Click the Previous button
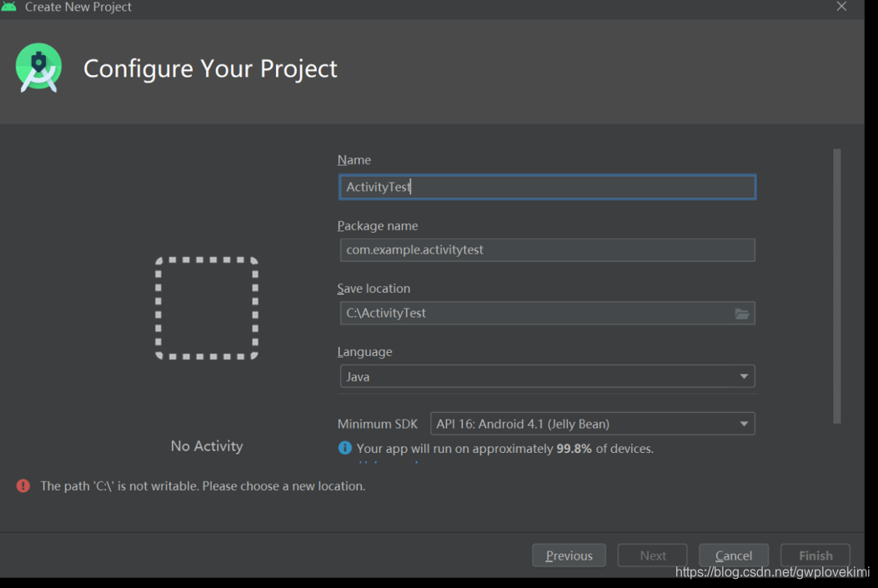The image size is (878, 588). coord(569,555)
